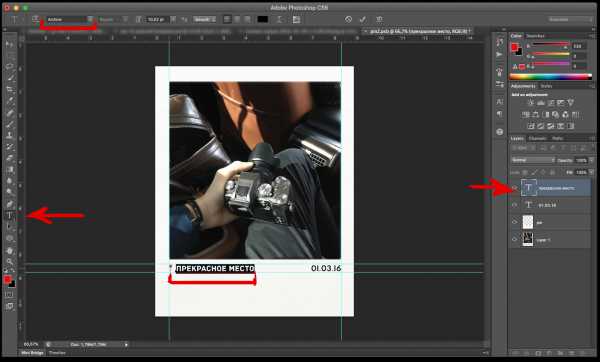Cancel text edit with the circle-slash icon
Image resolution: width=600 pixels, height=362 pixels.
pos(348,19)
